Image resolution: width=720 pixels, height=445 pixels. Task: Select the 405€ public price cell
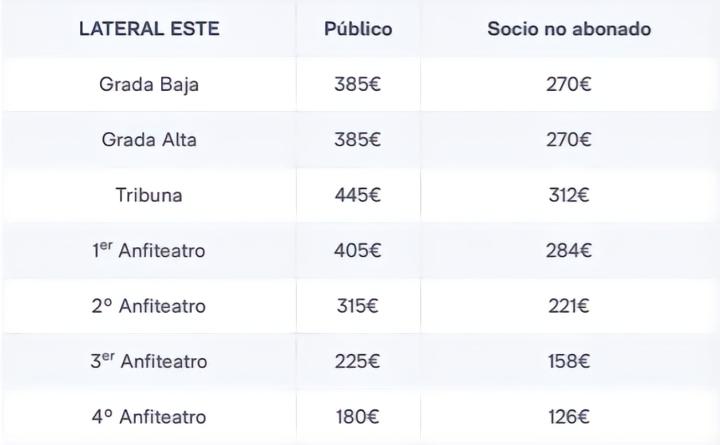[x=358, y=251]
